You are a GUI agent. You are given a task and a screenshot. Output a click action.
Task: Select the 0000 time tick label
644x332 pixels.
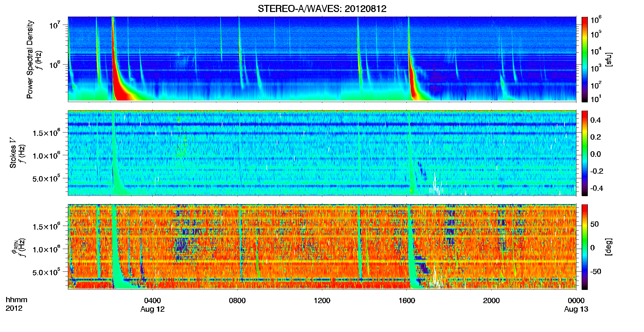pyautogui.click(x=576, y=301)
